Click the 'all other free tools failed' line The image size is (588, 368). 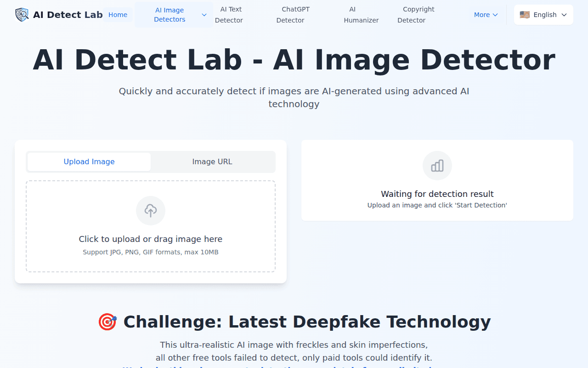point(294,358)
